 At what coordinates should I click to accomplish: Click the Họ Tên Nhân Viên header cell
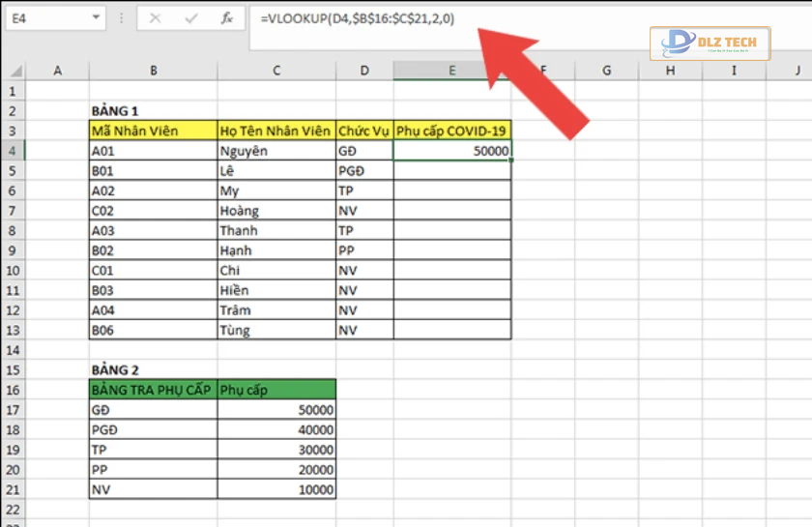[276, 131]
